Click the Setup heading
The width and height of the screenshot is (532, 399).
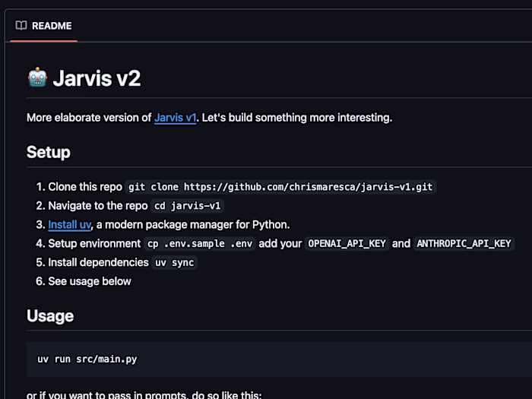[49, 152]
